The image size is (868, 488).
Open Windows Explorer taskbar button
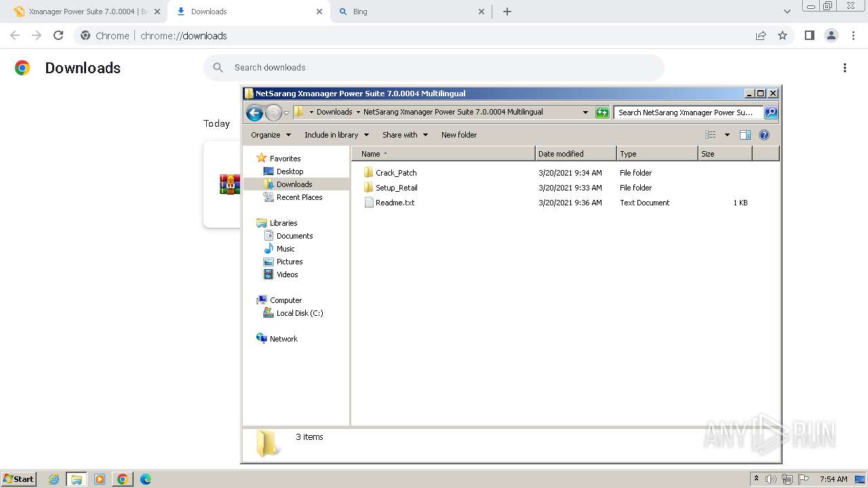(77, 479)
